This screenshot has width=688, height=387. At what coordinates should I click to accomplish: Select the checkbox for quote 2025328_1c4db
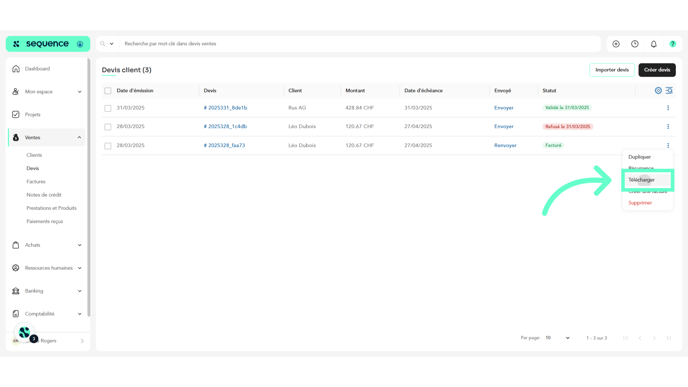pyautogui.click(x=108, y=127)
